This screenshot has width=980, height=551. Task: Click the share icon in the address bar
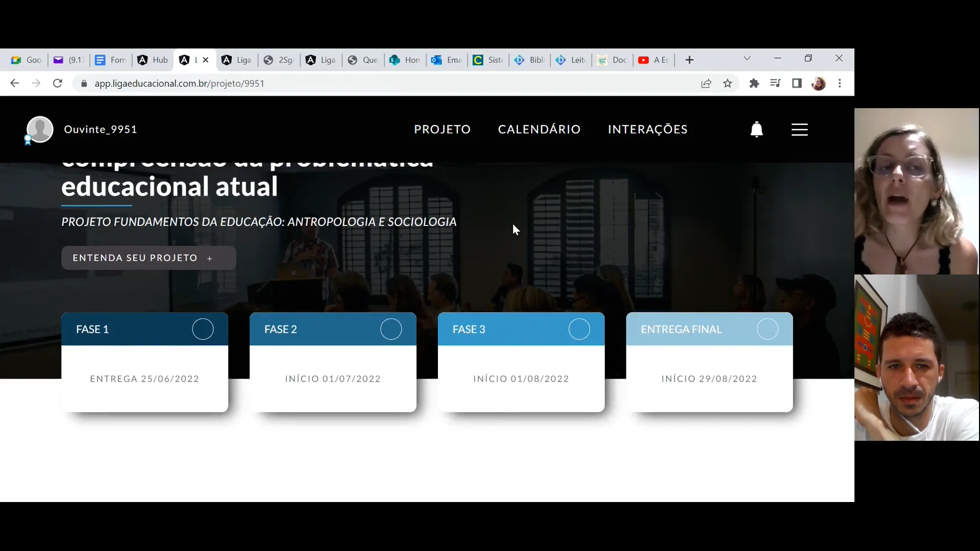point(706,83)
